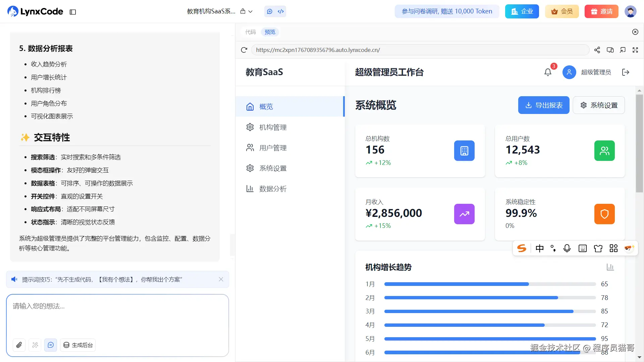The height and width of the screenshot is (362, 644).
Task: Expand the project title dropdown chevron
Action: 250,11
